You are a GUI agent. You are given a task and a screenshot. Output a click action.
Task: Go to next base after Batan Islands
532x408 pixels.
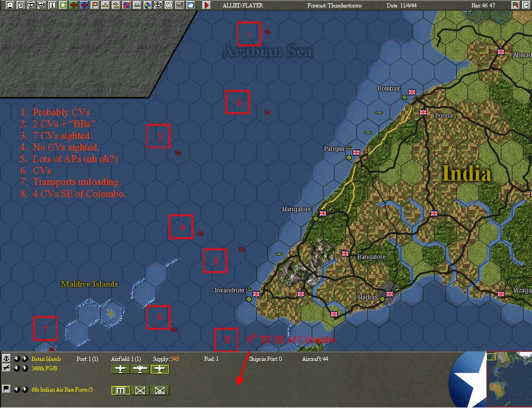[x=24, y=358]
